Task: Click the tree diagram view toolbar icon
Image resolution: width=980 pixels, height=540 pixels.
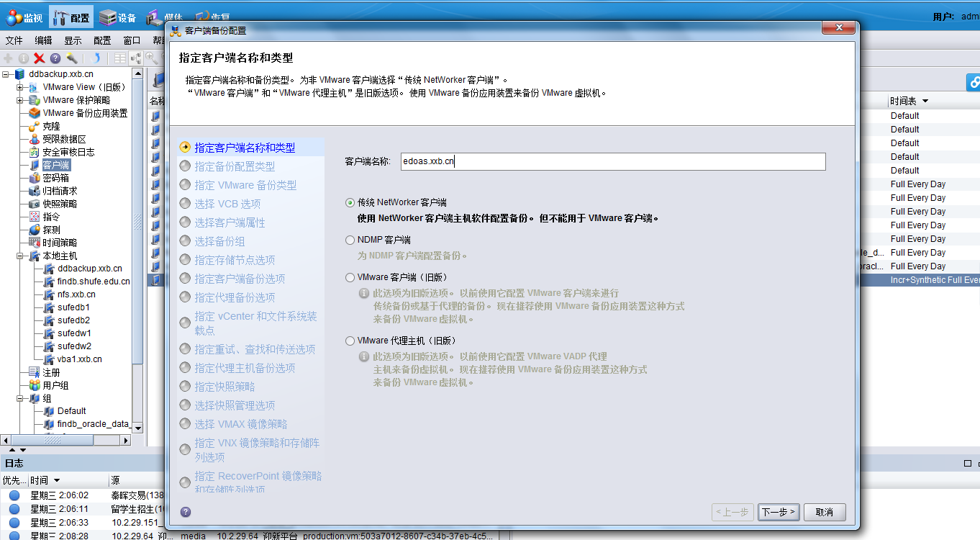Action: 135,58
